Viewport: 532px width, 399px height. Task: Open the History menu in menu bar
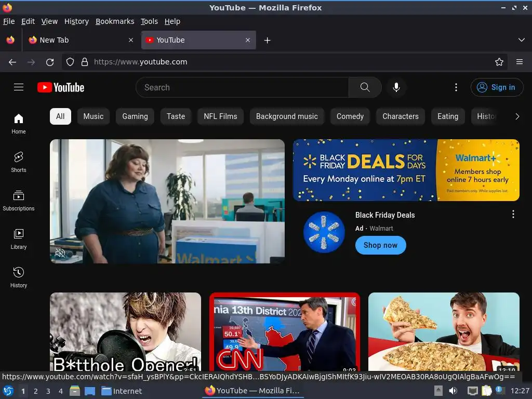click(77, 21)
